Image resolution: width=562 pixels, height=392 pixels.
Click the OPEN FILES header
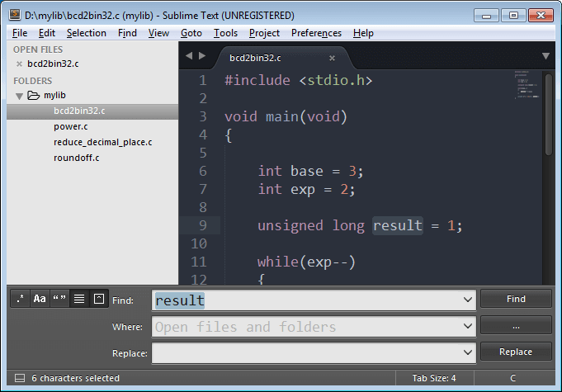(x=38, y=50)
